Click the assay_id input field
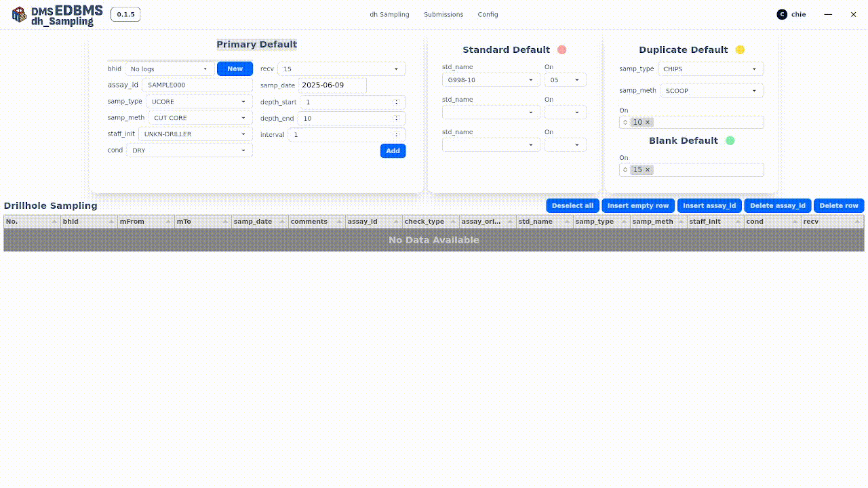Viewport: 868px width, 488px height. pos(197,85)
